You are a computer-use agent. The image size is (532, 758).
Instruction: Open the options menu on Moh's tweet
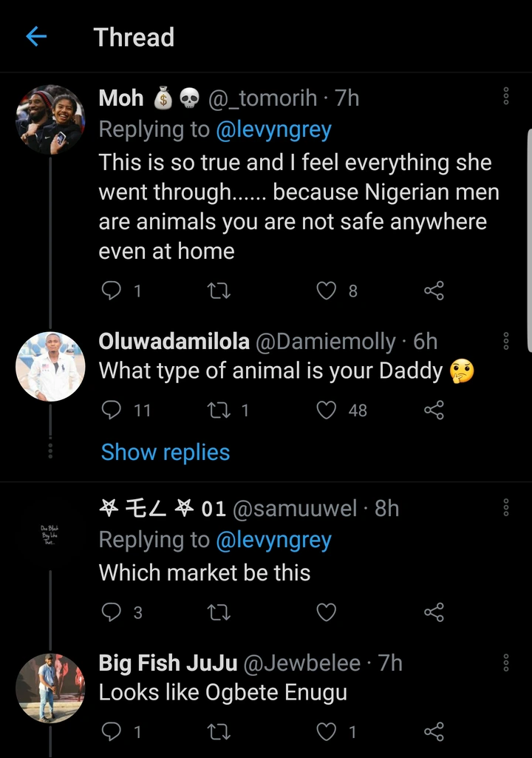(x=506, y=96)
